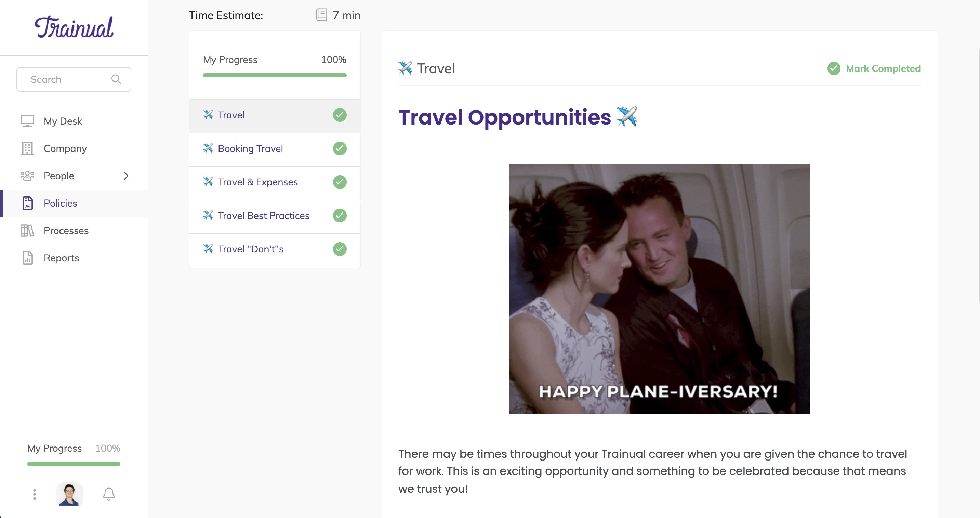Viewport: 980px width, 518px height.
Task: Open the three-dot options menu
Action: (x=34, y=494)
